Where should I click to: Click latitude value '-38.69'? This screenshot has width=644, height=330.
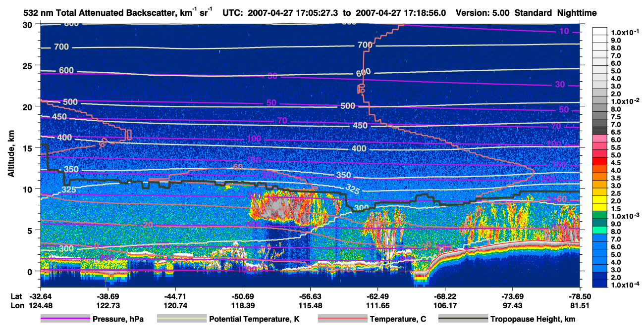pyautogui.click(x=107, y=296)
